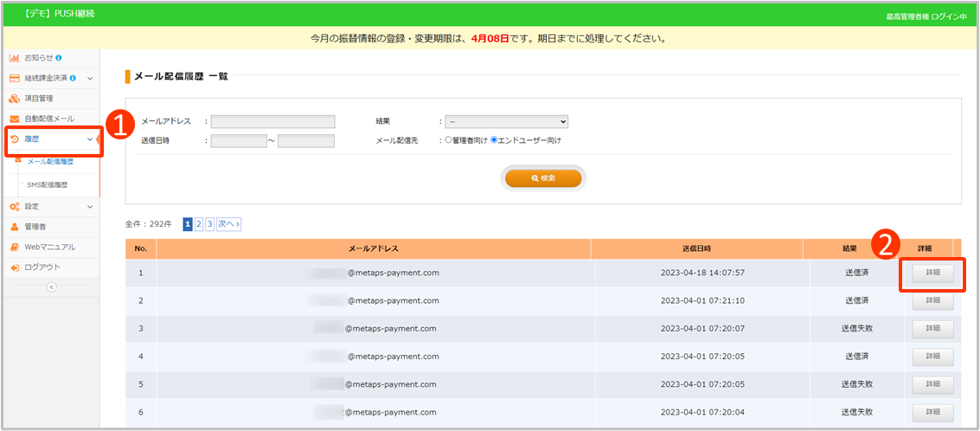Click 詳細 button for row 1
Viewport: 980px width, 431px height.
pyautogui.click(x=932, y=273)
